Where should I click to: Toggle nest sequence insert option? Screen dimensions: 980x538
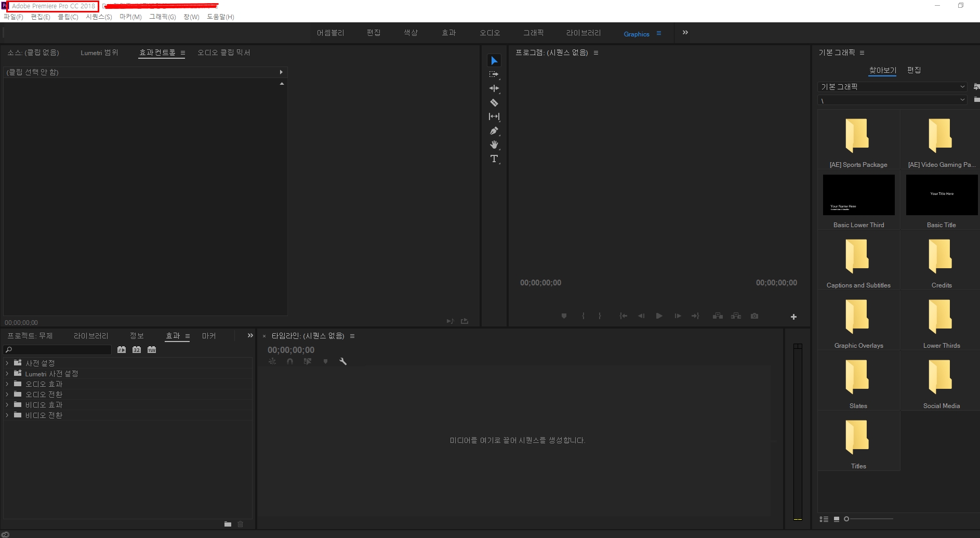272,361
